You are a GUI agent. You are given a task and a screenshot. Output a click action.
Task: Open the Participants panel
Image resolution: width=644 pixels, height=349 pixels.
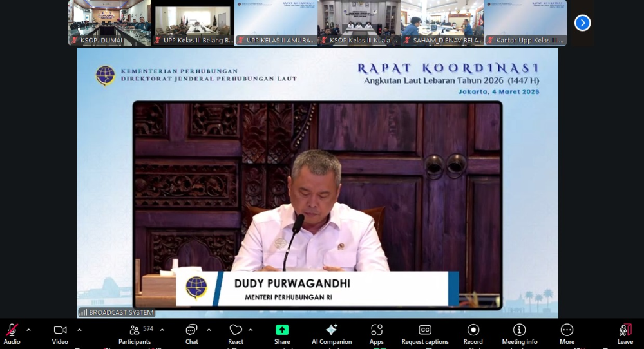click(135, 334)
